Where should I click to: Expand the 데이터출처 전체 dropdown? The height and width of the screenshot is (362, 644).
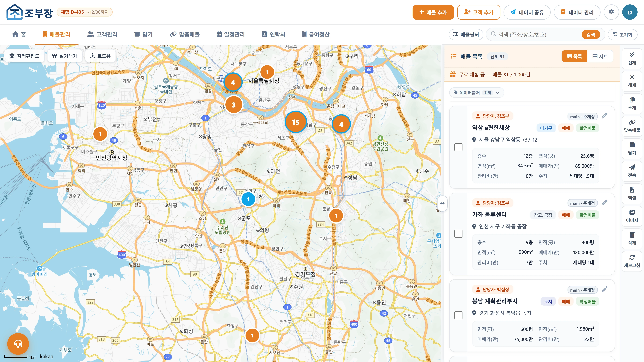click(x=477, y=93)
